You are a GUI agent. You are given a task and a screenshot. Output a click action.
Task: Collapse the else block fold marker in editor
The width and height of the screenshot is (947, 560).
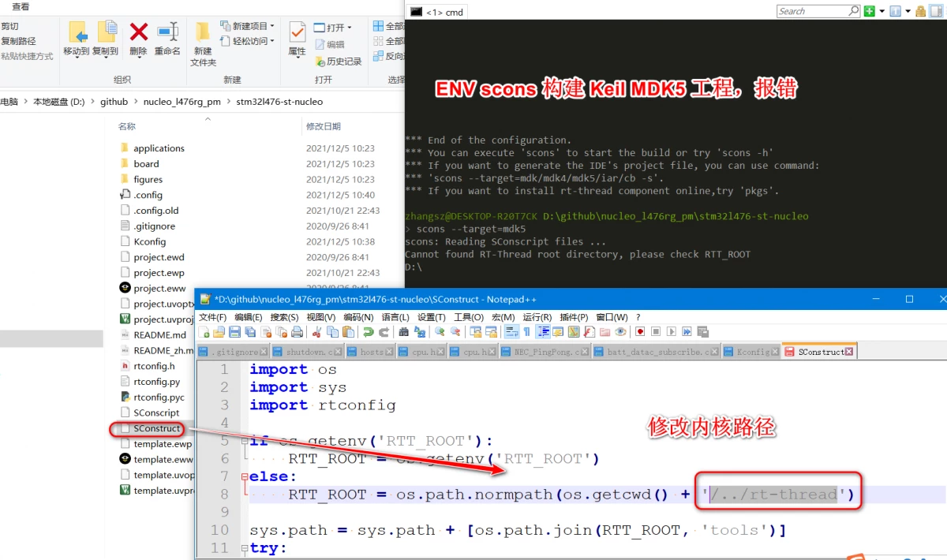pos(244,476)
